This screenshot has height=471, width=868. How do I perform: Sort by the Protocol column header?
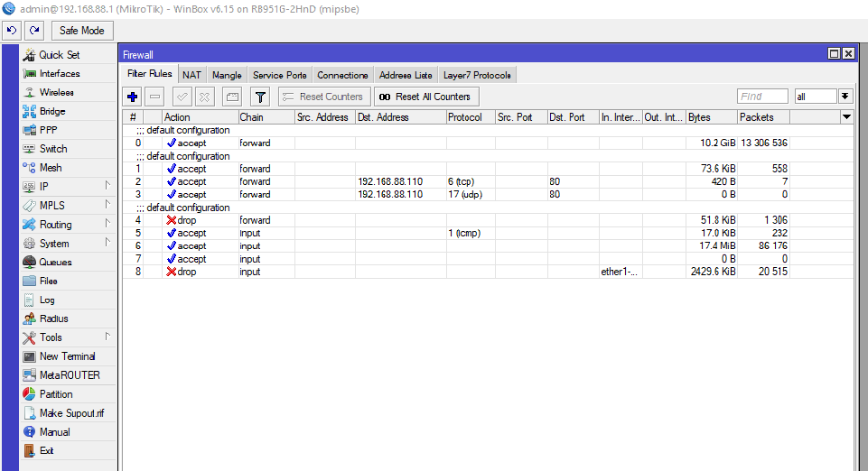pyautogui.click(x=470, y=117)
